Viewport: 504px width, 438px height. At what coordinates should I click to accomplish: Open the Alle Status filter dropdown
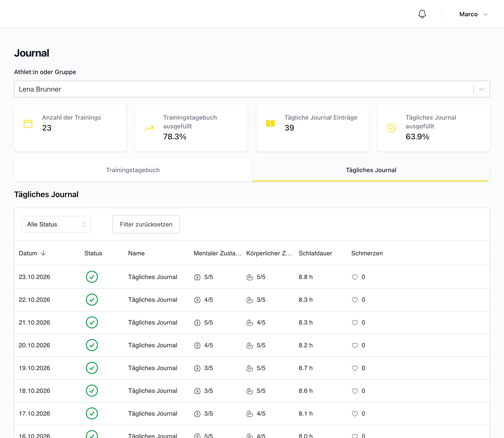(56, 224)
